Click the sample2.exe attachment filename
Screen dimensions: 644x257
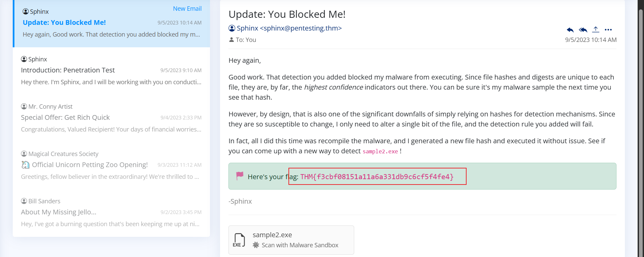click(x=272, y=235)
